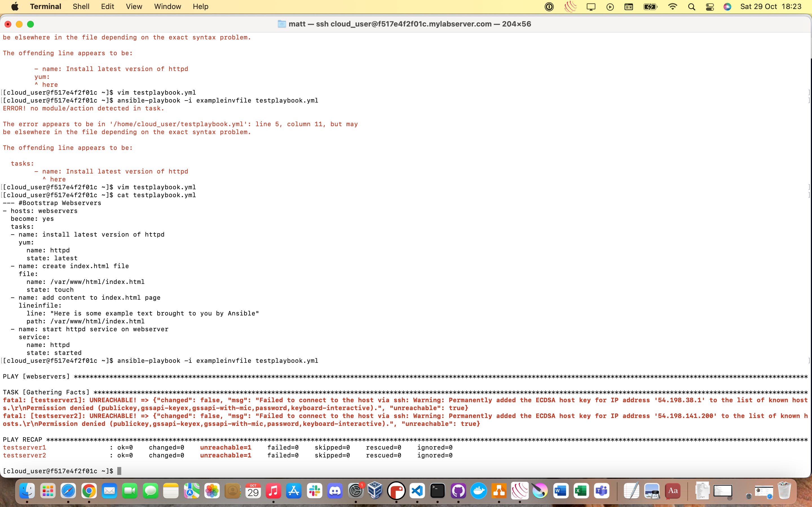The height and width of the screenshot is (507, 812).
Task: Open the Window menu
Action: click(167, 7)
